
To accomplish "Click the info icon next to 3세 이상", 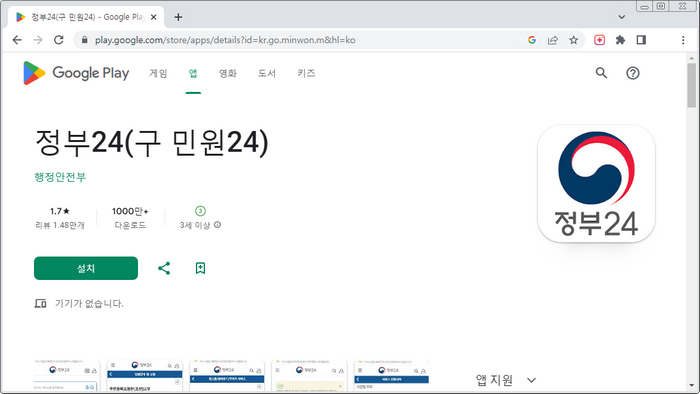I will (x=217, y=225).
